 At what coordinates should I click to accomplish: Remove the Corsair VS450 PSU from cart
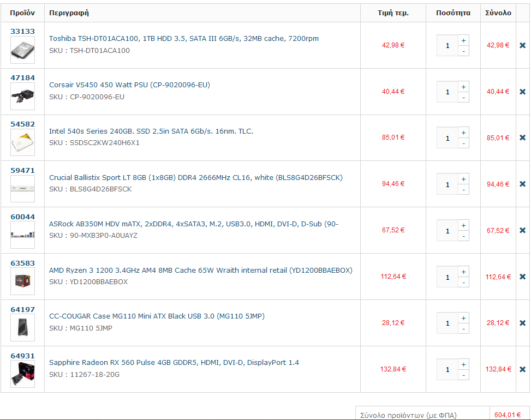click(522, 92)
